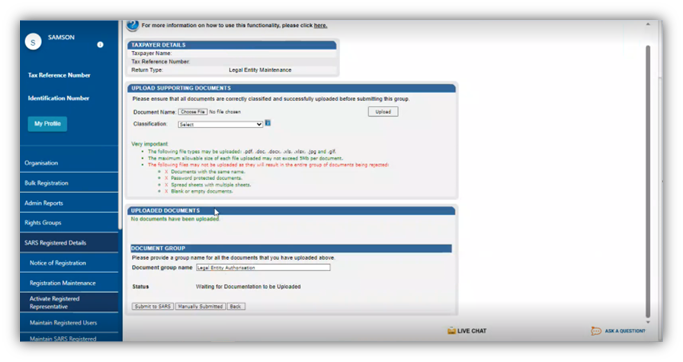Click 'Password protected documents' warning line
The width and height of the screenshot is (683, 362).
206,178
